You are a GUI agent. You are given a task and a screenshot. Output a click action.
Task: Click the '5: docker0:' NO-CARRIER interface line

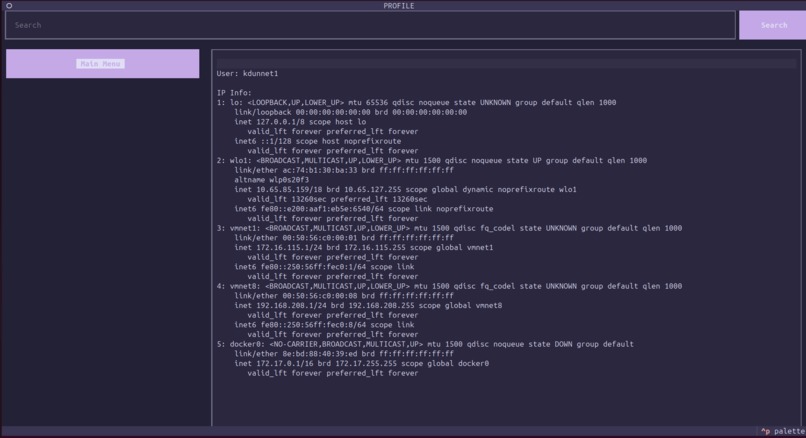(x=425, y=344)
